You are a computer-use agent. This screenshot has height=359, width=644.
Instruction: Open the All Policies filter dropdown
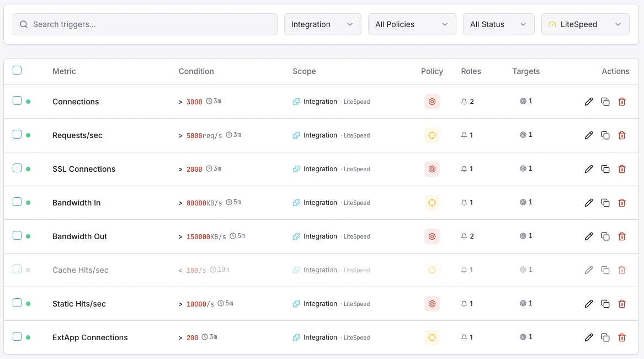point(412,24)
